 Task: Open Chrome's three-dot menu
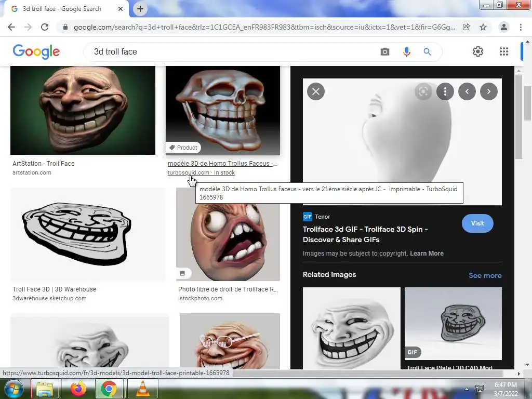521,27
